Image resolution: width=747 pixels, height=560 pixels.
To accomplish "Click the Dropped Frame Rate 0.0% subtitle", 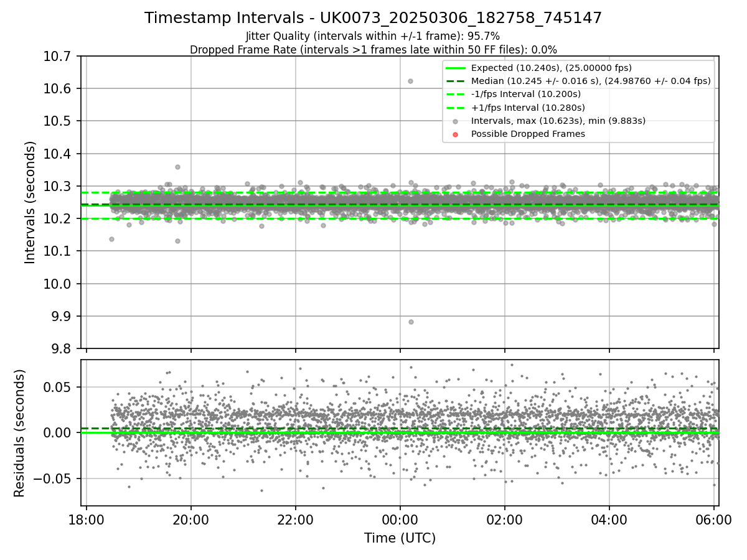I will (373, 49).
